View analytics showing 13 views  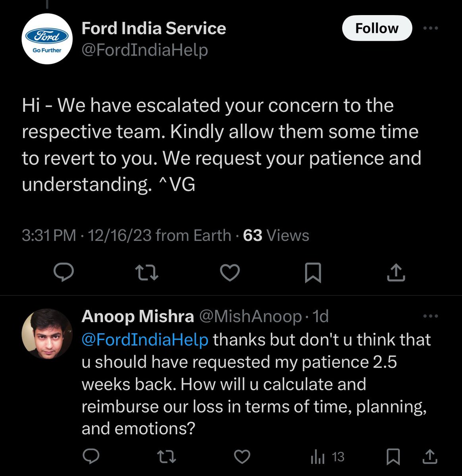coord(327,457)
